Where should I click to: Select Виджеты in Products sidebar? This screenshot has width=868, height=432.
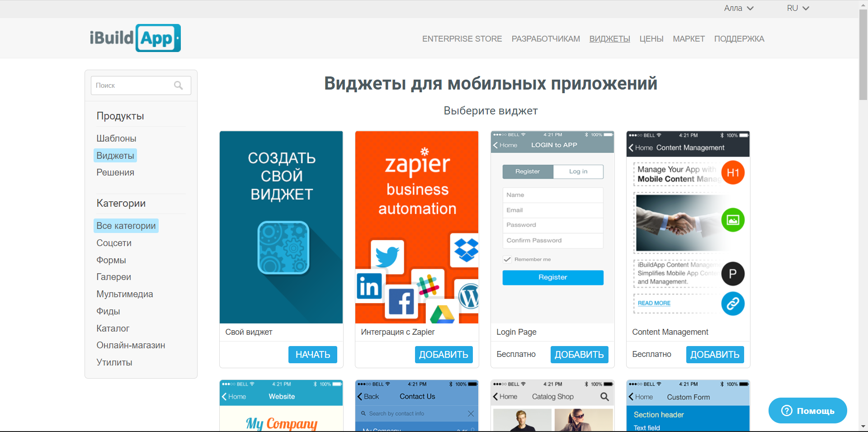click(115, 156)
